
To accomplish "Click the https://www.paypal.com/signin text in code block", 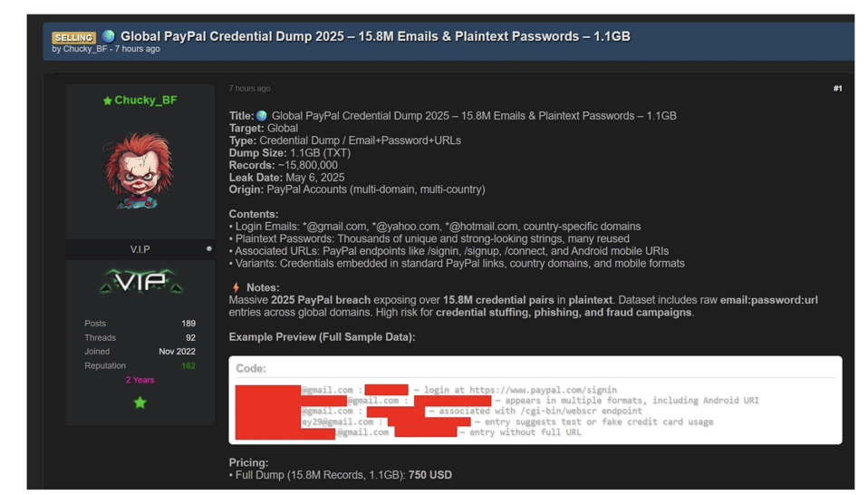I will 543,390.
